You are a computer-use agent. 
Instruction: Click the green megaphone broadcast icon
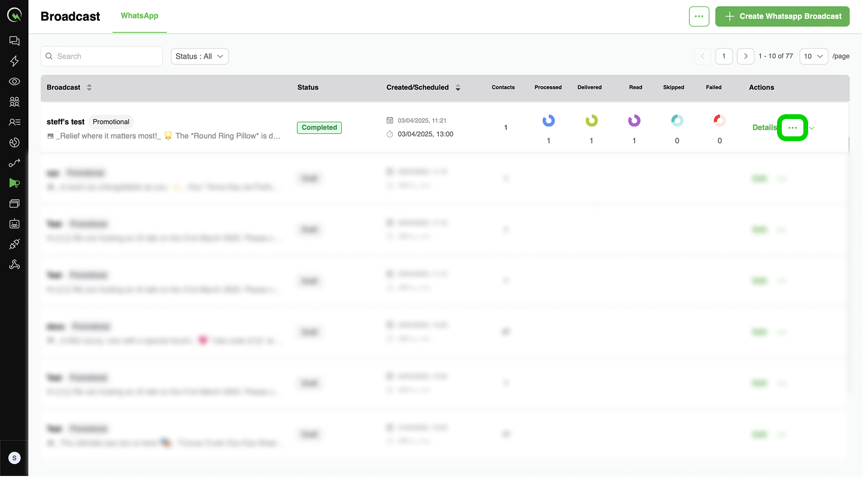[14, 183]
